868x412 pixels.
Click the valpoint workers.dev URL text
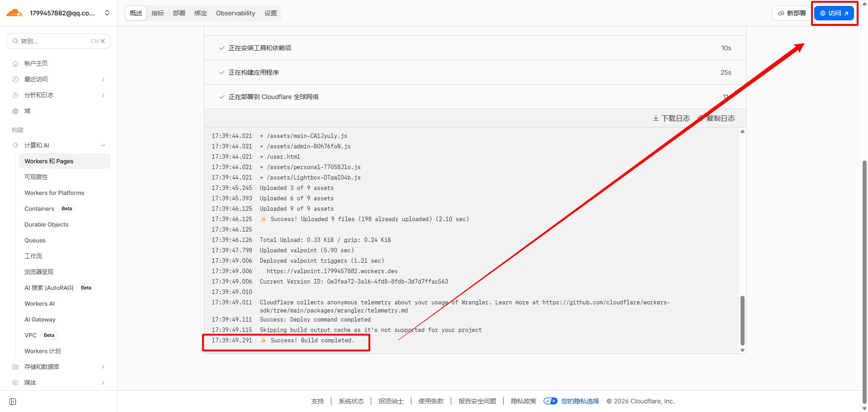(332, 271)
